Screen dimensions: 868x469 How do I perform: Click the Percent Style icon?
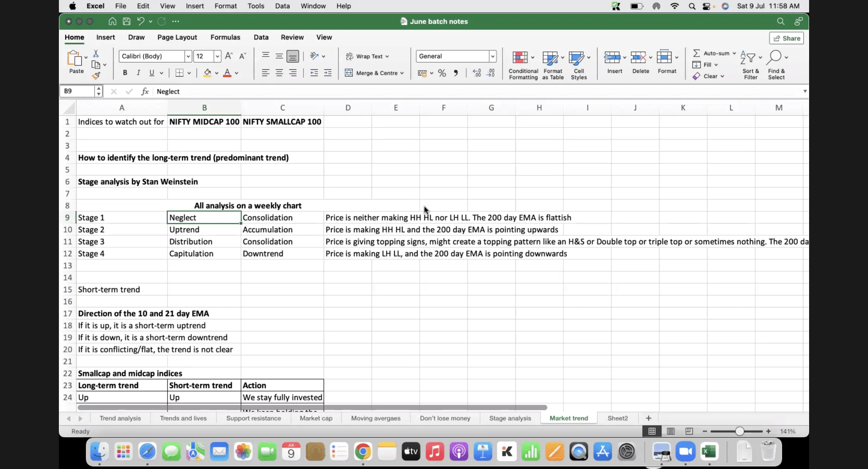pos(442,73)
